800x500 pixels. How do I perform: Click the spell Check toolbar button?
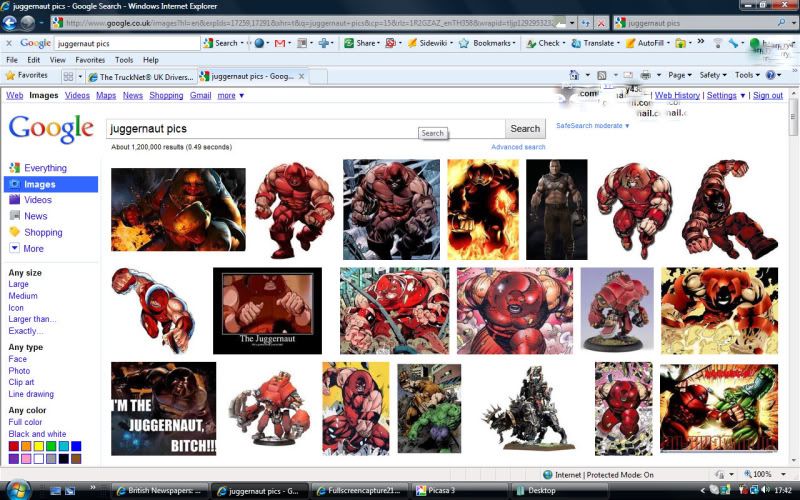[545, 43]
